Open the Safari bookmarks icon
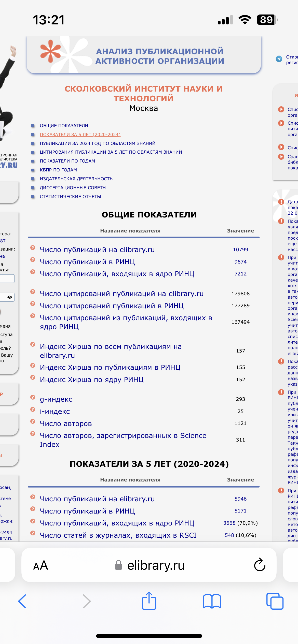This screenshot has width=298, height=644. pos(212,601)
